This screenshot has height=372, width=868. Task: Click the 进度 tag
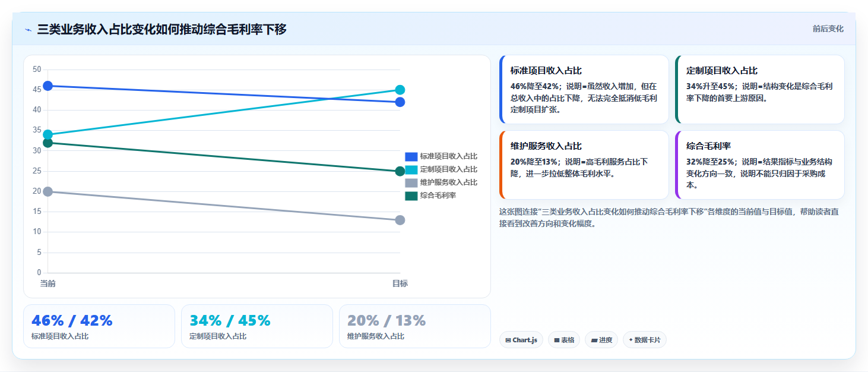click(601, 340)
